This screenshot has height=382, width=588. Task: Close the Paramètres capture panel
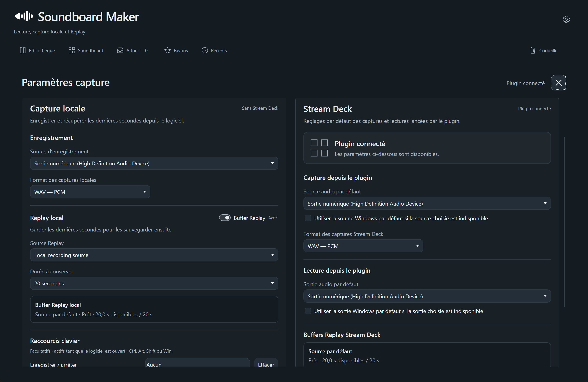[x=558, y=83]
